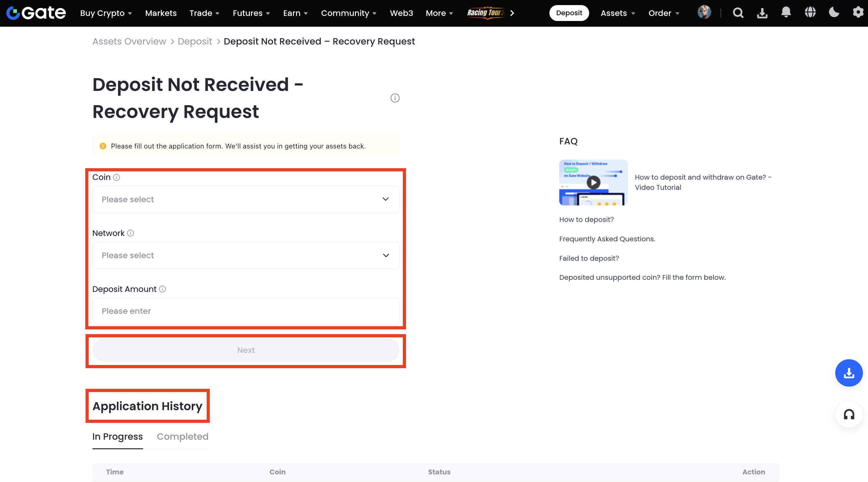Click the white Deposit button

(x=569, y=13)
